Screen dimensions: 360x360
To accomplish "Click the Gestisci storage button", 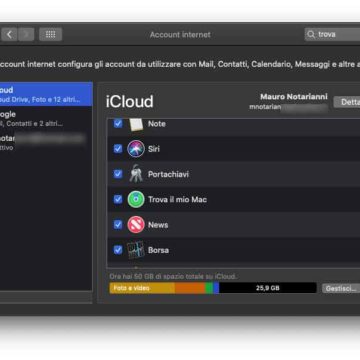I will pyautogui.click(x=341, y=289).
